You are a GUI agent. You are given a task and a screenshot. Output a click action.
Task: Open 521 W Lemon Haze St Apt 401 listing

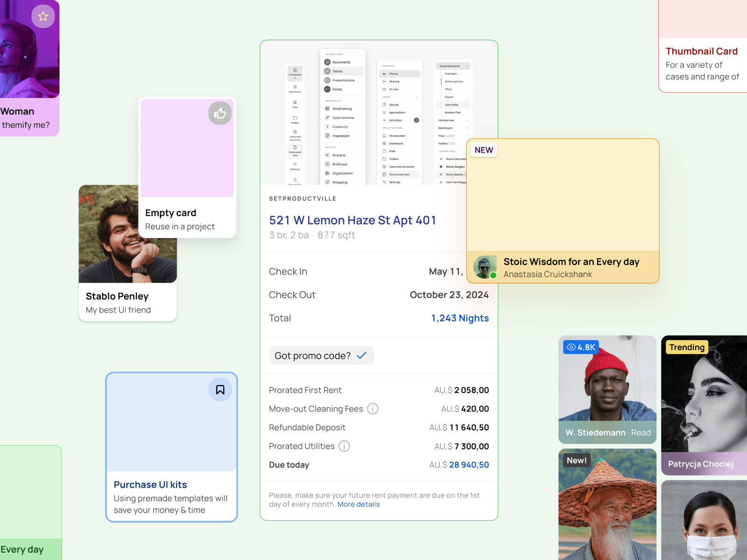click(352, 220)
